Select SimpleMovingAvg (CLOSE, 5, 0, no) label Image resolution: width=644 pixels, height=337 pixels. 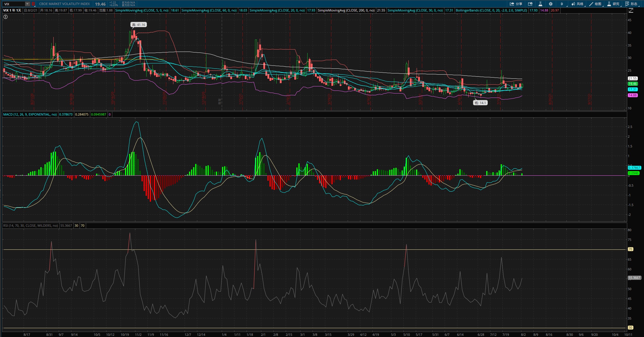click(142, 10)
